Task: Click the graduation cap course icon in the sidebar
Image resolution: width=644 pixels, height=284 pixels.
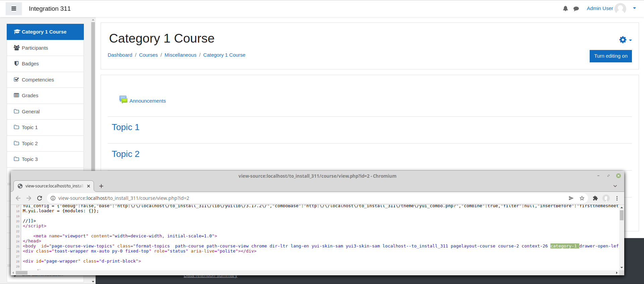Action: 17,32
